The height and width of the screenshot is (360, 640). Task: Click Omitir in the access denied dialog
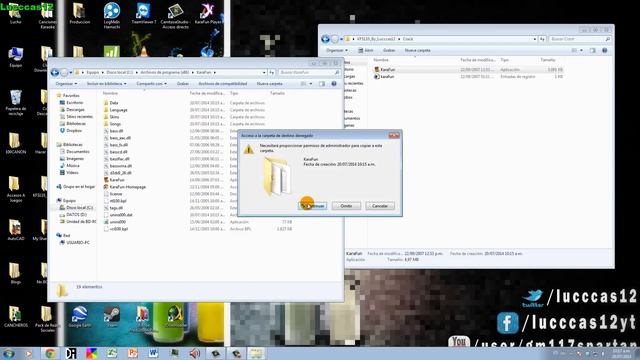346,206
